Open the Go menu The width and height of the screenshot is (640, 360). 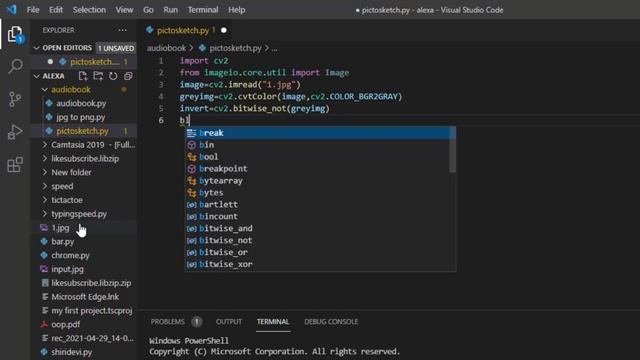(148, 9)
